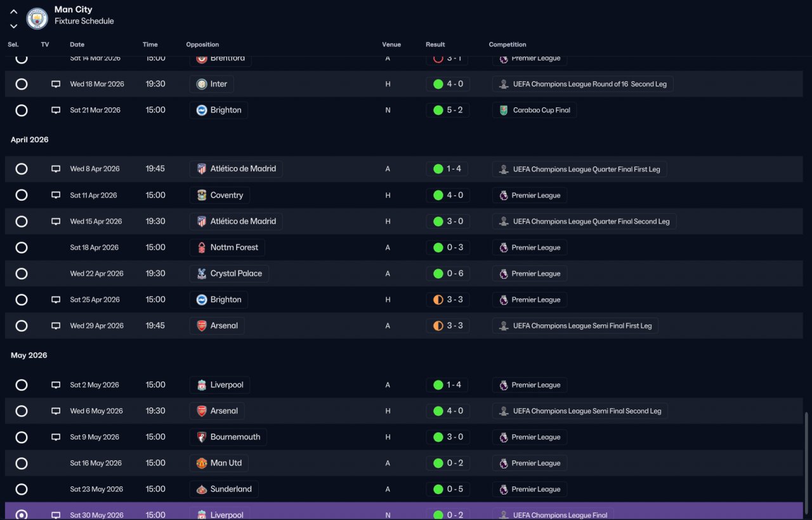
Task: Sort by the Result column header
Action: click(x=435, y=44)
